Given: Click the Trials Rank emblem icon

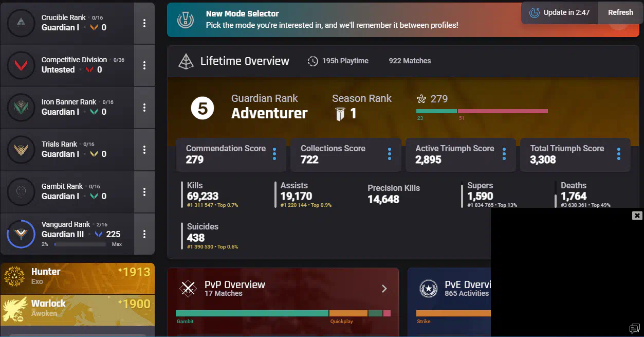Looking at the screenshot, I should click(21, 150).
